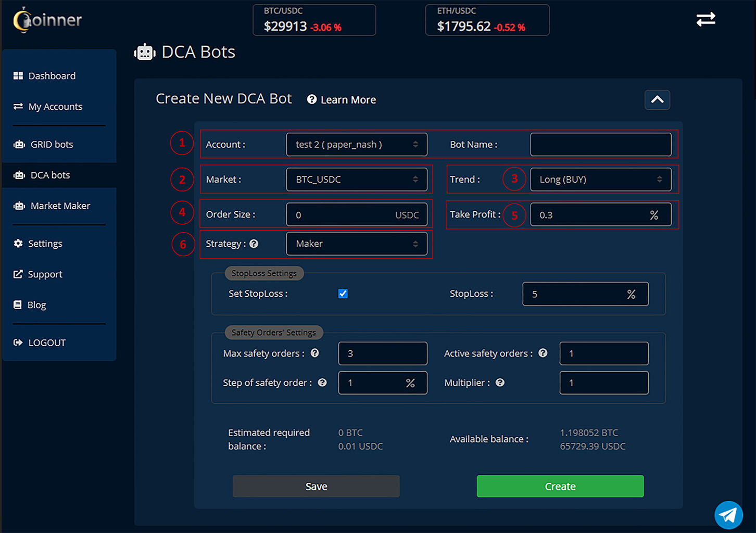This screenshot has width=756, height=533.
Task: Open the Trend dropdown showing Long (BUY)
Action: pyautogui.click(x=600, y=179)
